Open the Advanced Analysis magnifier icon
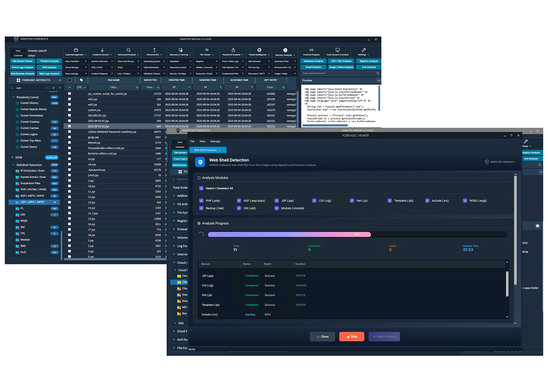Image resolution: width=548 pixels, height=392 pixels. point(129,50)
